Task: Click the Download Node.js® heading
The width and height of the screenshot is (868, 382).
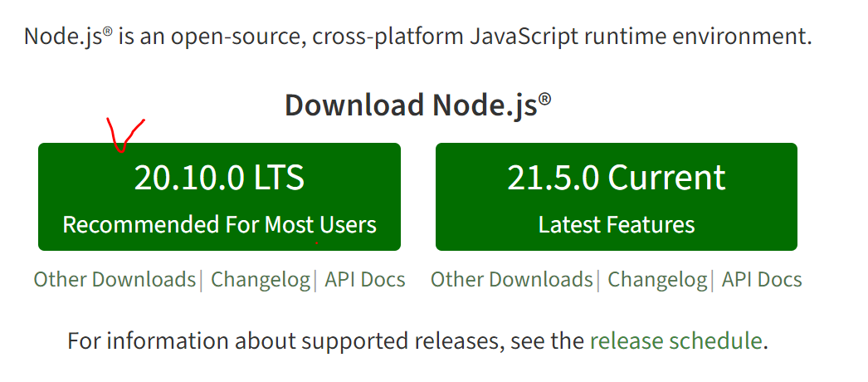Action: pos(418,105)
